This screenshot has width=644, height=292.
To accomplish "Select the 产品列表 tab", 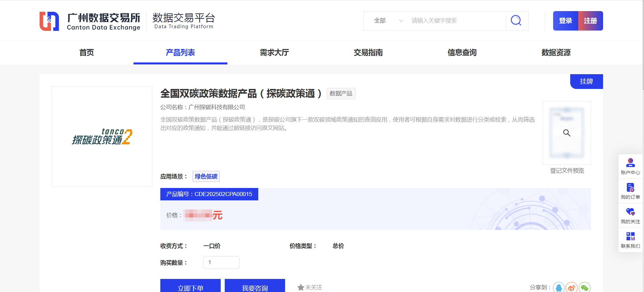I will point(180,52).
